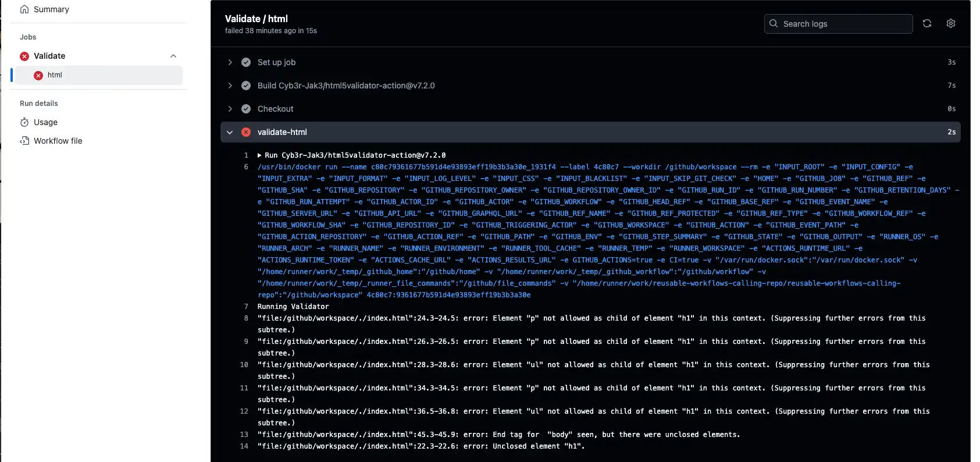Click log line number 11
Viewport: 980px width, 462px height.
244,388
